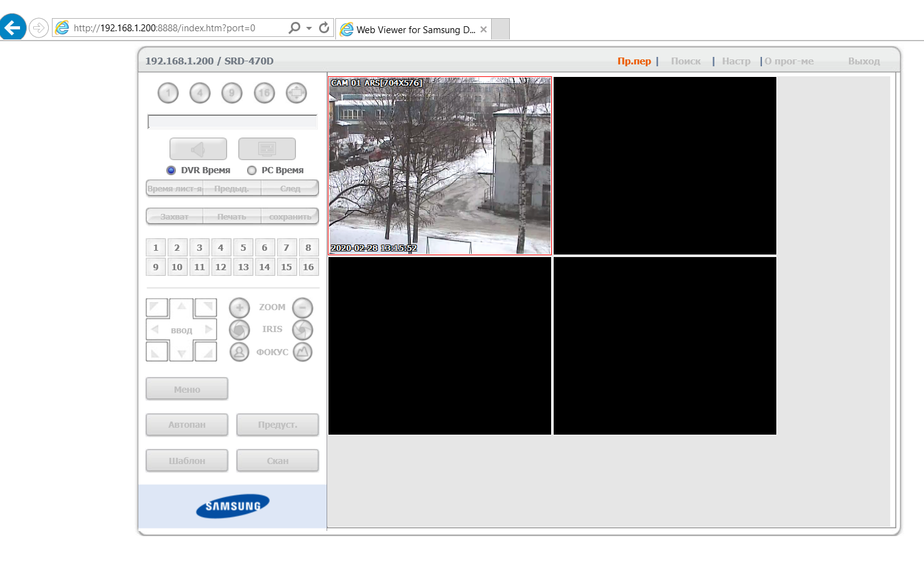Click the fullscreen view icon
Image resolution: width=924 pixels, height=576 pixels.
click(296, 93)
